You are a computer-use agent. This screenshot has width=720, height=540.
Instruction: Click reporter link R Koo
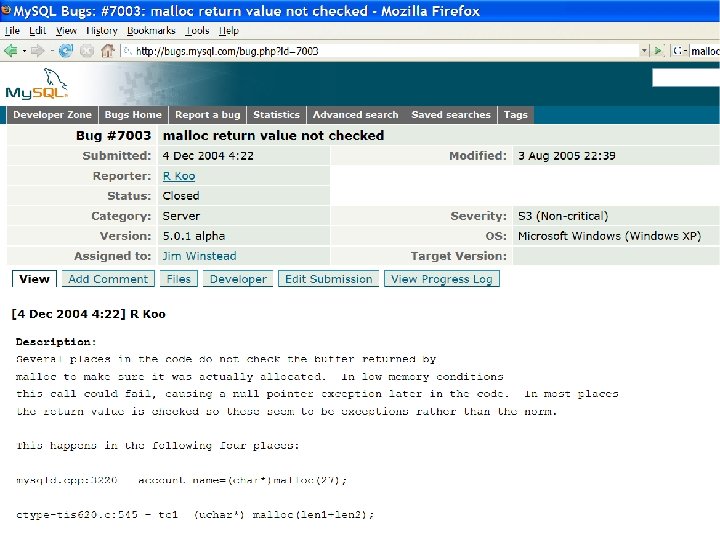(x=179, y=176)
